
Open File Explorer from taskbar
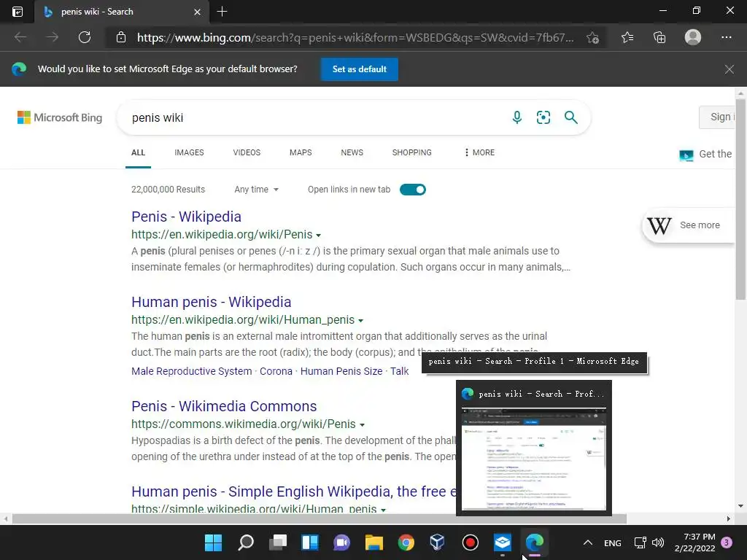coord(374,542)
